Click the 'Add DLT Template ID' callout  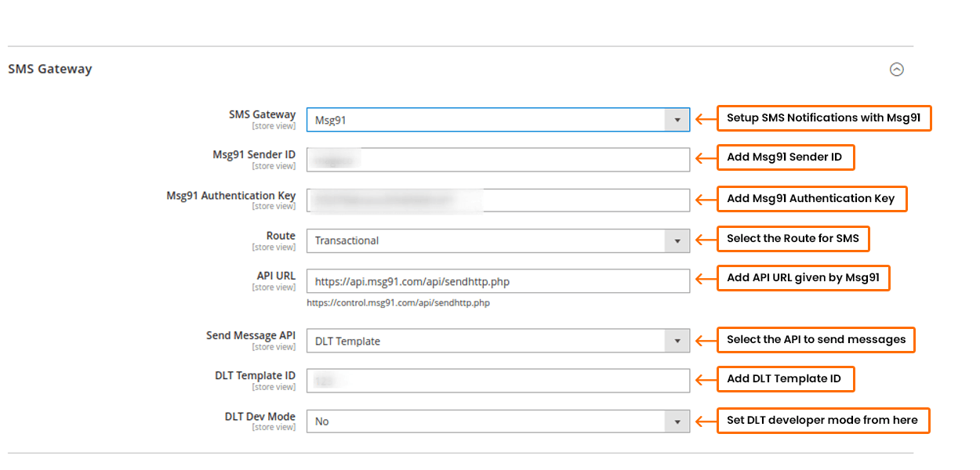784,379
